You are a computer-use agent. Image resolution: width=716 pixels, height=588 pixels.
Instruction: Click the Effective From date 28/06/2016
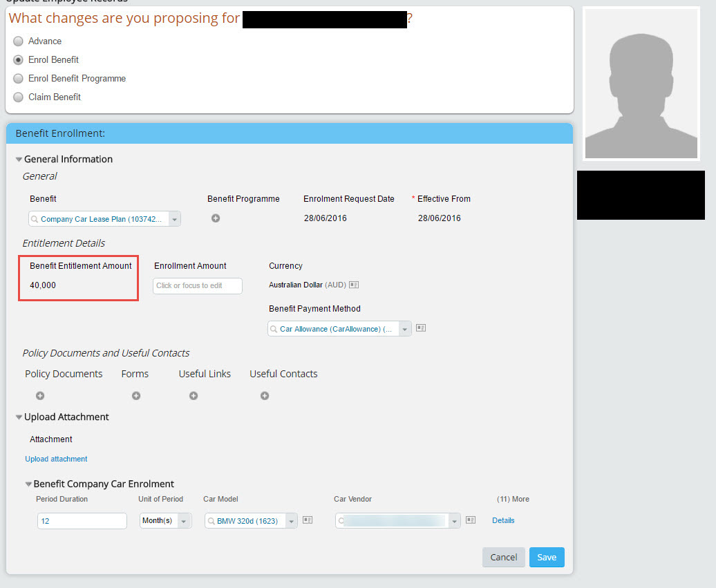(x=440, y=218)
